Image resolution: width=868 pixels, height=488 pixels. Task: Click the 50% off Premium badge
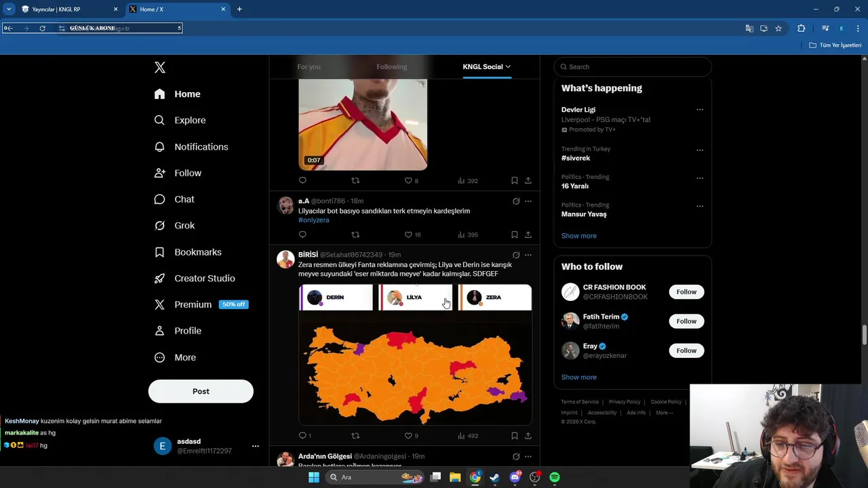[x=233, y=304]
